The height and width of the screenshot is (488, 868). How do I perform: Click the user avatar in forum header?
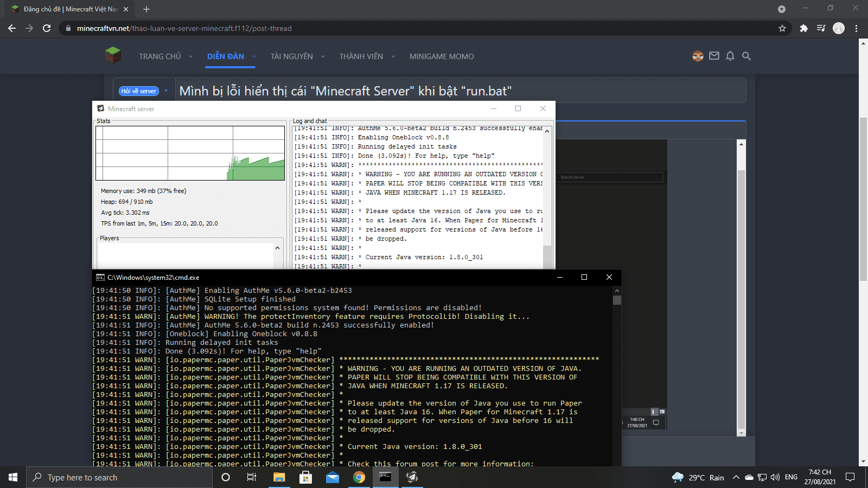pyautogui.click(x=698, y=56)
